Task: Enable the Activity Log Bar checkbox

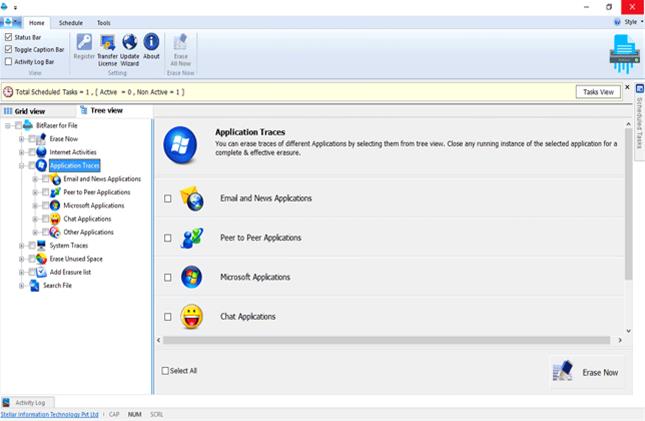Action: tap(9, 61)
